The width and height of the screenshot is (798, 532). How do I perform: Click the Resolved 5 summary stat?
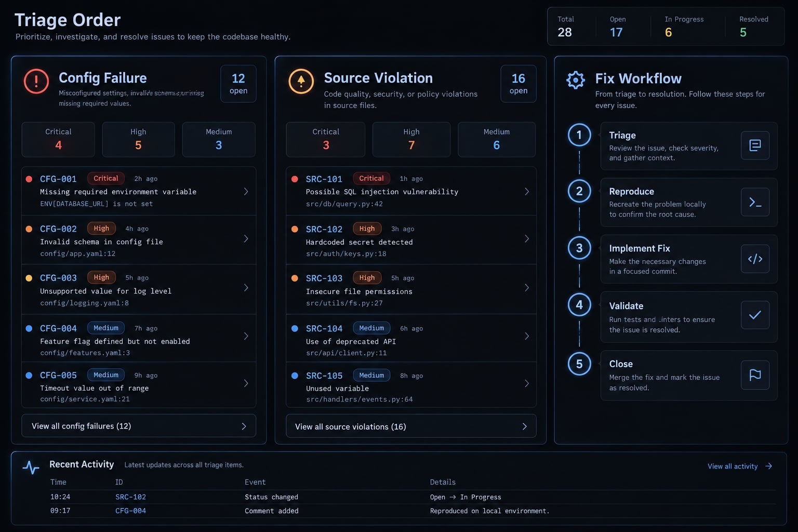(754, 26)
